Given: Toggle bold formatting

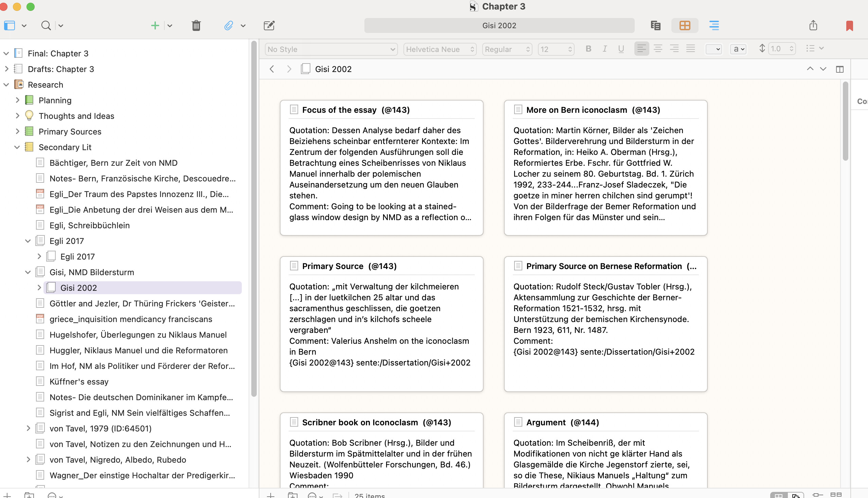Looking at the screenshot, I should pos(589,49).
